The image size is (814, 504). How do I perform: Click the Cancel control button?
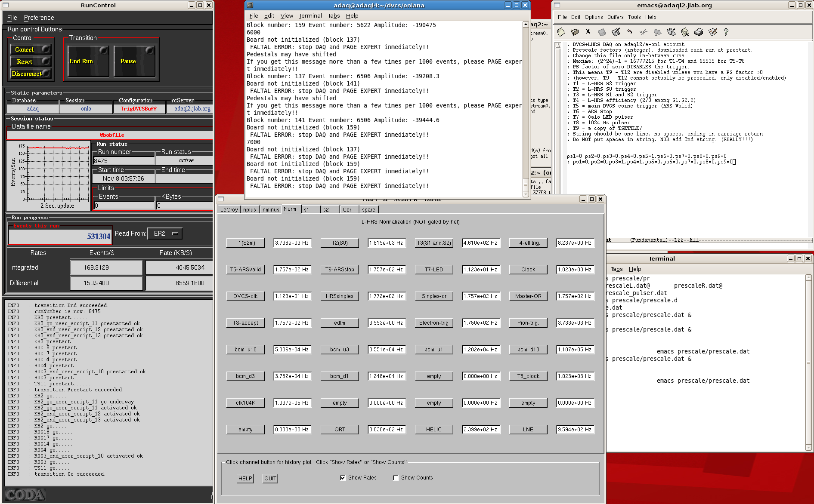(x=30, y=49)
